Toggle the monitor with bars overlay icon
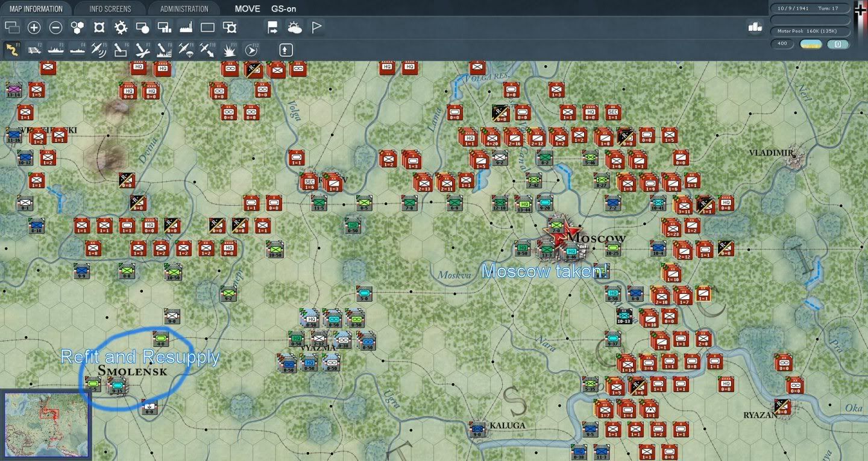868x461 pixels. click(x=164, y=27)
